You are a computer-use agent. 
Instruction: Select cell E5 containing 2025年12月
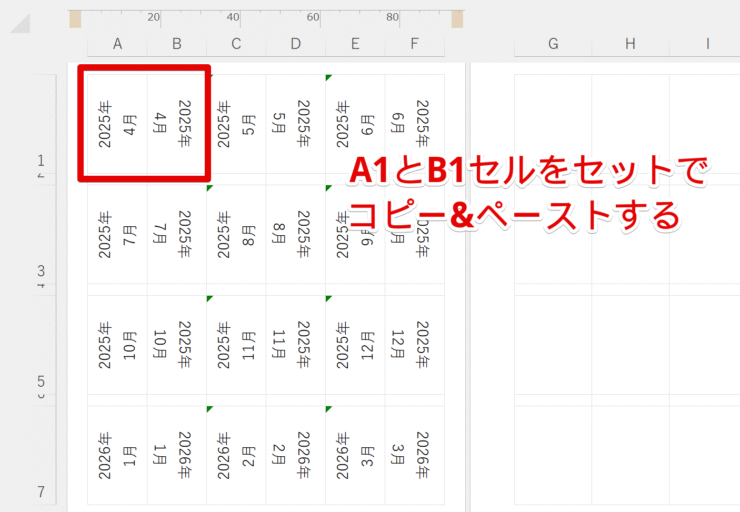(x=355, y=344)
